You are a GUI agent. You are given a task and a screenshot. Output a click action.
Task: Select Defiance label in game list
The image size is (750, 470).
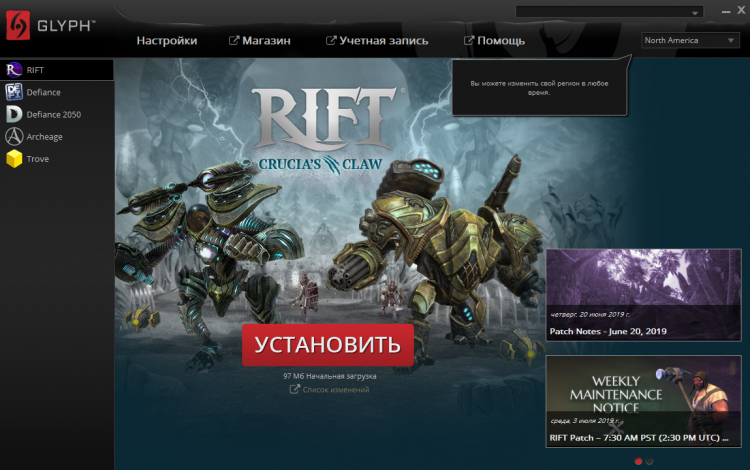pos(44,92)
